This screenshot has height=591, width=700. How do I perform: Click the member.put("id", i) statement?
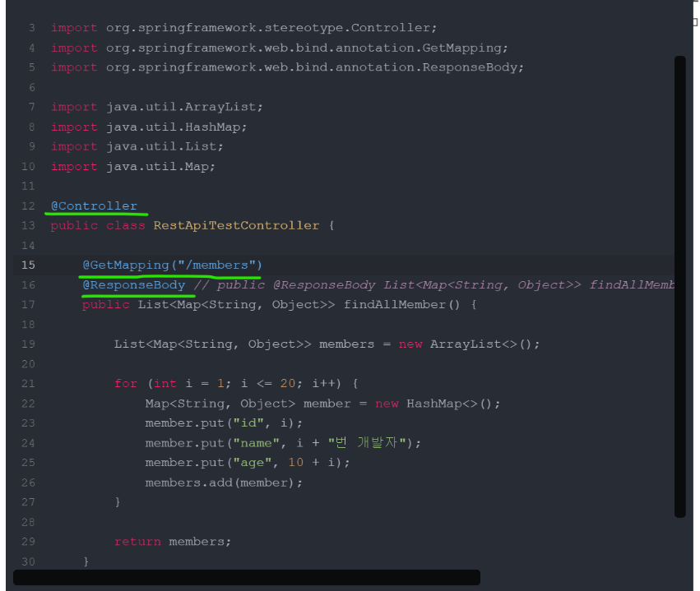(224, 422)
